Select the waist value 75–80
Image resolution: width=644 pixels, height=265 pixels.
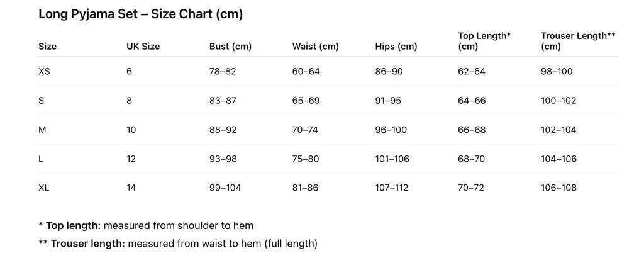coord(306,159)
